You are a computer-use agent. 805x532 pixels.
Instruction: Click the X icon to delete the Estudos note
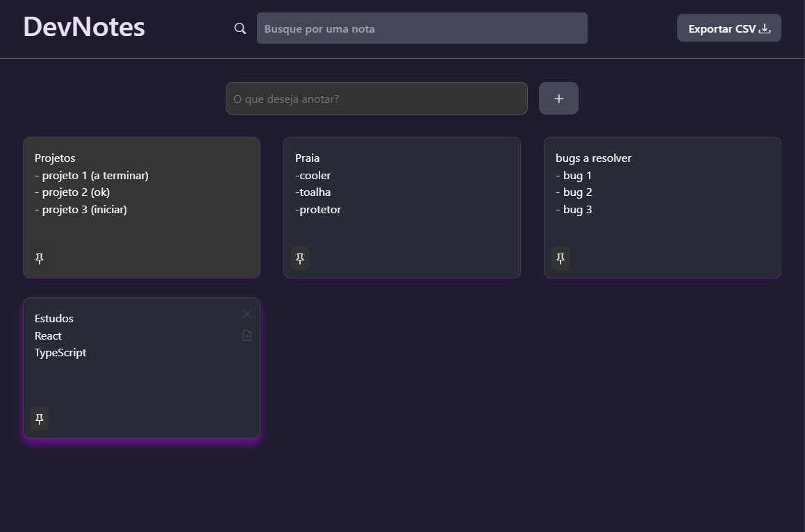[x=247, y=314]
